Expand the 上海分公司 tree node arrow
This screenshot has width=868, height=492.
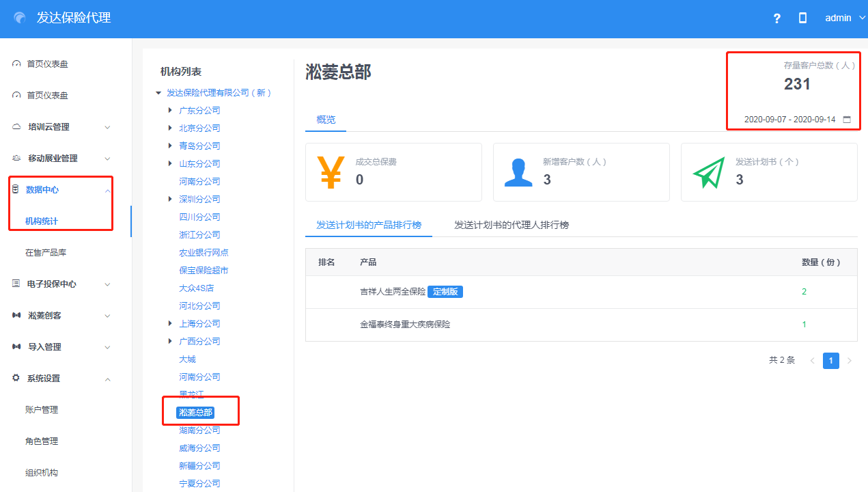point(170,323)
